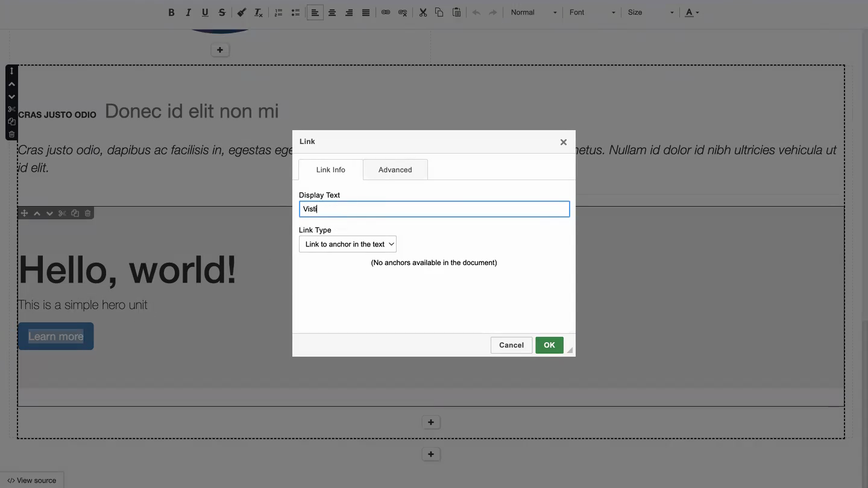Delete the row using the sidebar trash icon
Image resolution: width=868 pixels, height=488 pixels.
[11, 134]
